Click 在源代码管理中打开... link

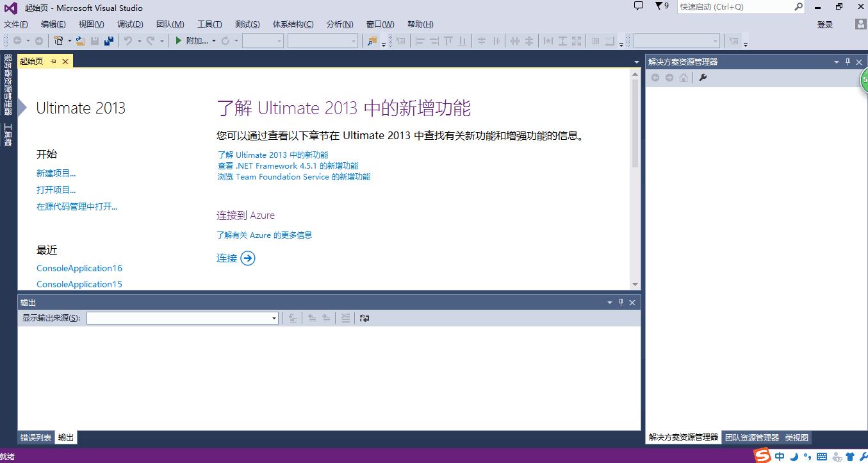(77, 206)
